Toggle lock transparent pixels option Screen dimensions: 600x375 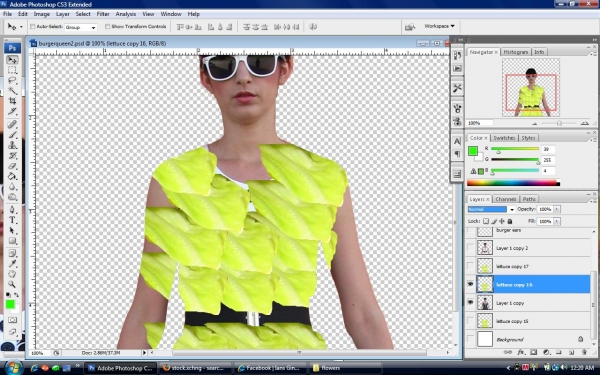pos(486,221)
